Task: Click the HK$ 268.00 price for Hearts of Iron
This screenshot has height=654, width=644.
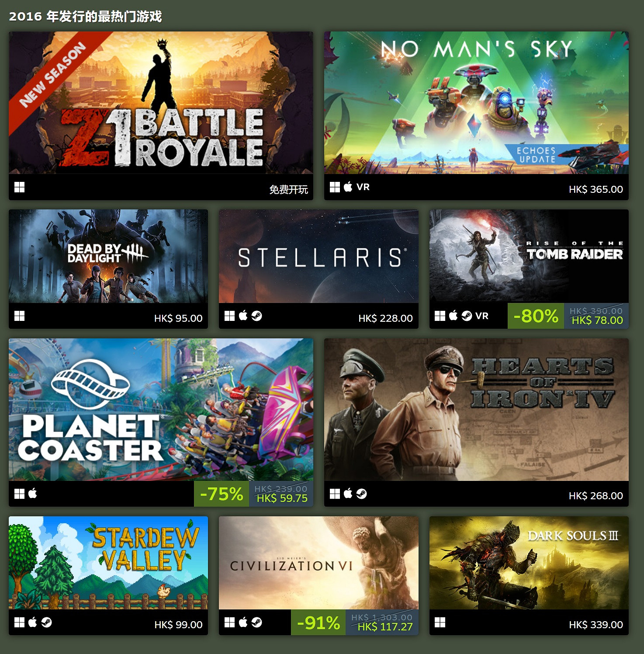Action: point(596,496)
